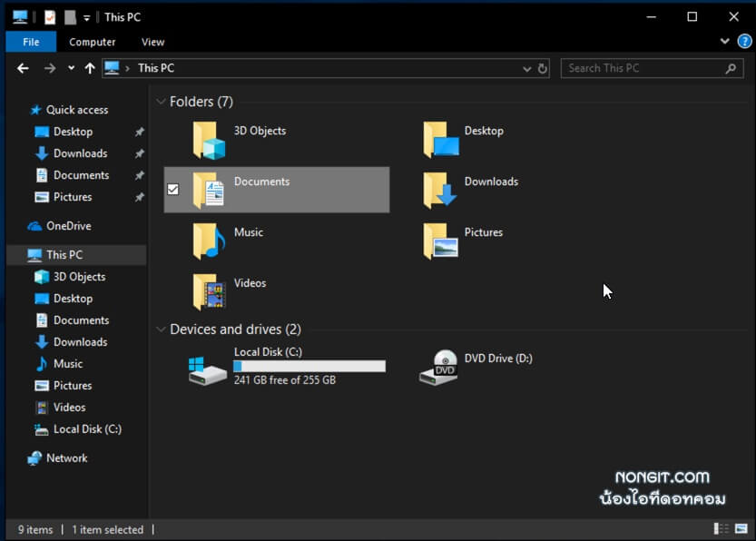
Task: Select Network in the navigation pane
Action: (x=65, y=458)
